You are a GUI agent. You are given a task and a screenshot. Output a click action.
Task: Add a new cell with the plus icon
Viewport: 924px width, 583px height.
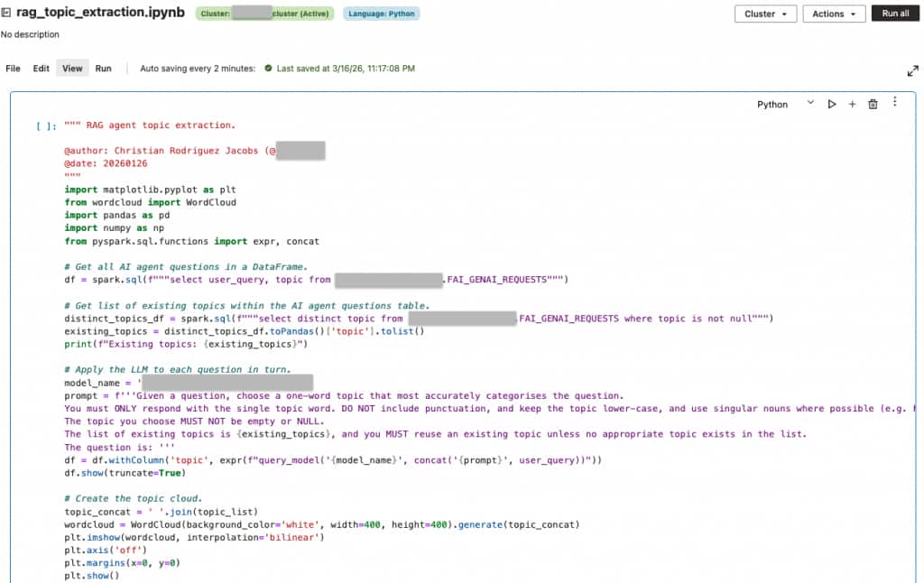852,104
